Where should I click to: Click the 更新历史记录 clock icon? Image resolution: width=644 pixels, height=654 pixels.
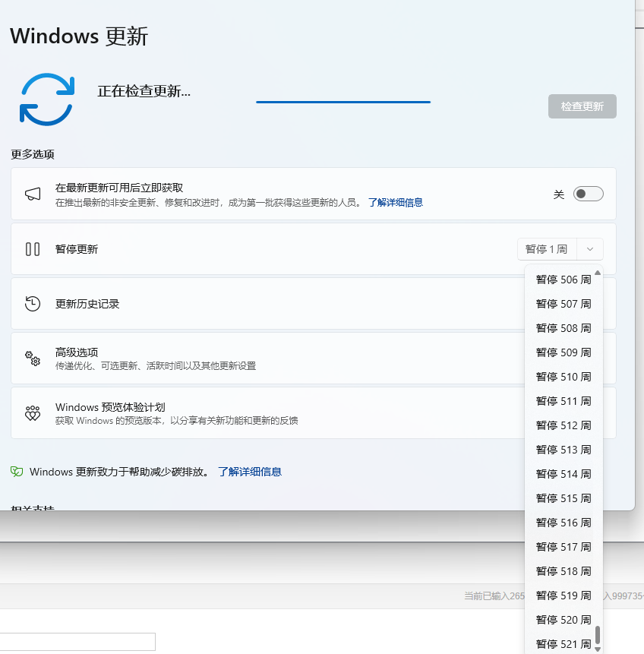pyautogui.click(x=33, y=304)
